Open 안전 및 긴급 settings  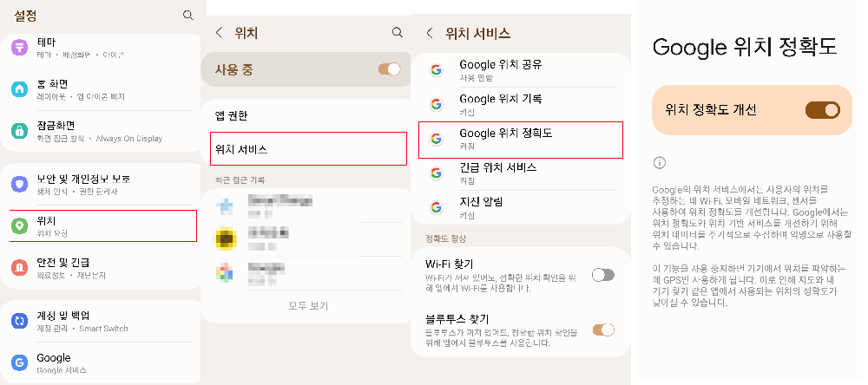pyautogui.click(x=100, y=268)
